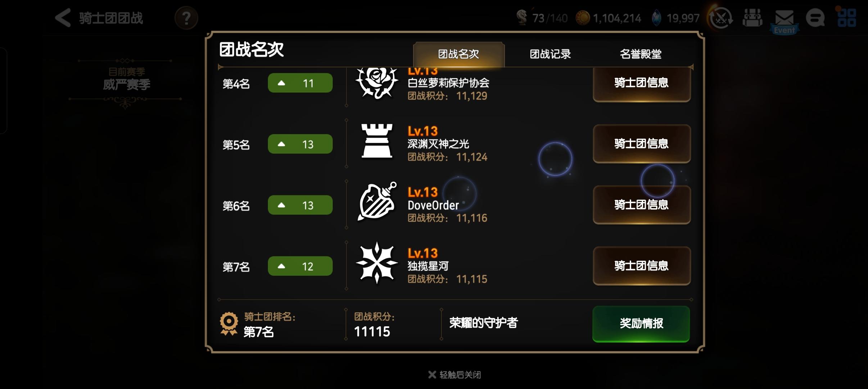The width and height of the screenshot is (868, 389).
Task: Open the knight order group icon
Action: (x=752, y=18)
